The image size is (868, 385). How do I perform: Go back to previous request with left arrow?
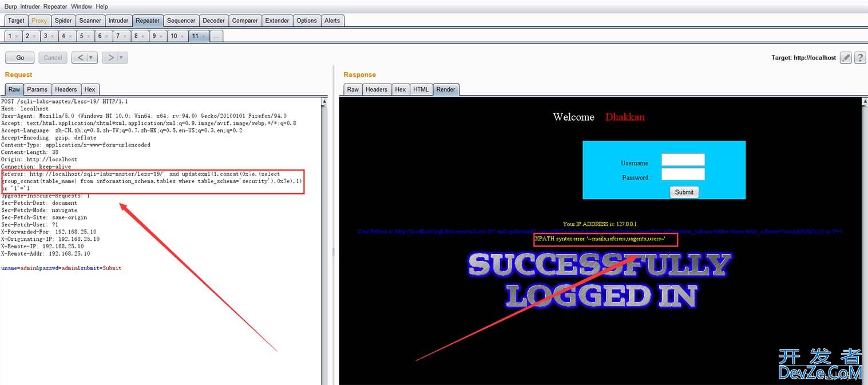point(81,58)
